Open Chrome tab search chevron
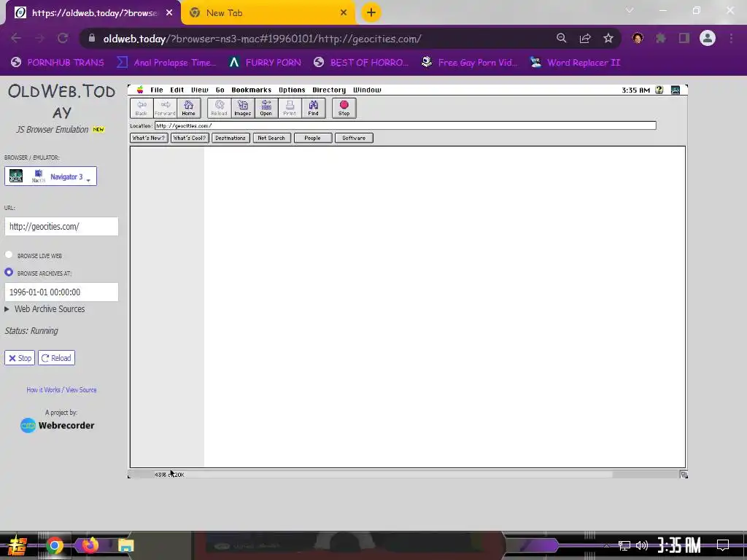747x560 pixels. point(630,10)
